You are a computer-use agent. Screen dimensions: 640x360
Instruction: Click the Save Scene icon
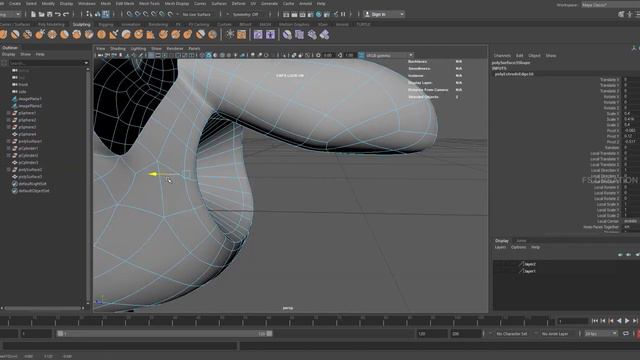click(49, 14)
